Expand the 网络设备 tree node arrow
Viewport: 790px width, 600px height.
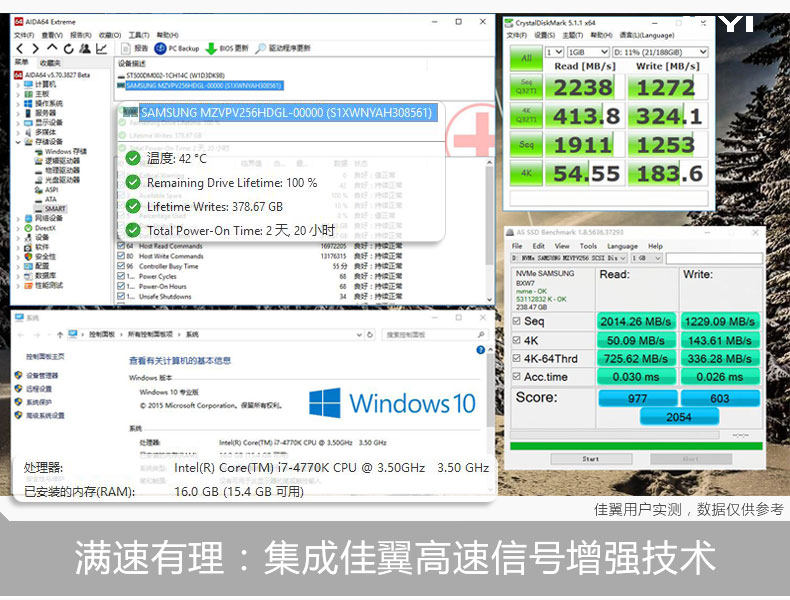click(x=18, y=219)
